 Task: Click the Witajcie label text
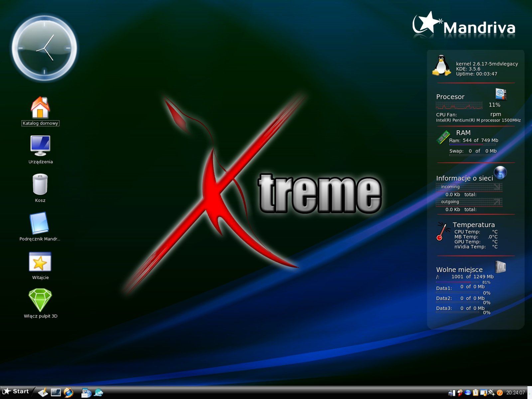(x=41, y=278)
